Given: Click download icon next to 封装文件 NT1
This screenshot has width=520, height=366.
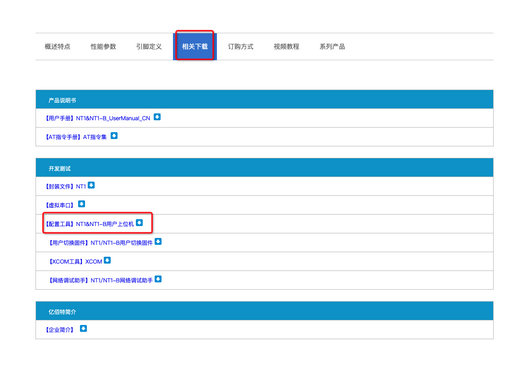Looking at the screenshot, I should pos(91,185).
